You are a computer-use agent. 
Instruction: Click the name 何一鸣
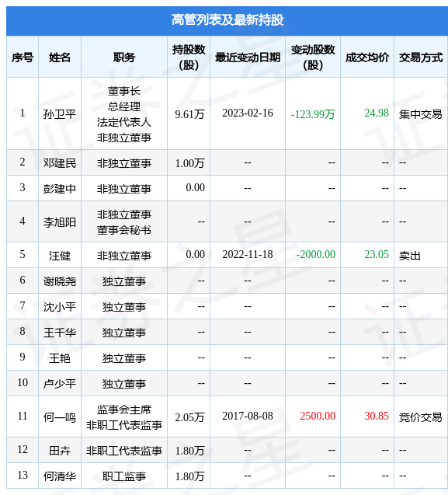[x=60, y=417]
